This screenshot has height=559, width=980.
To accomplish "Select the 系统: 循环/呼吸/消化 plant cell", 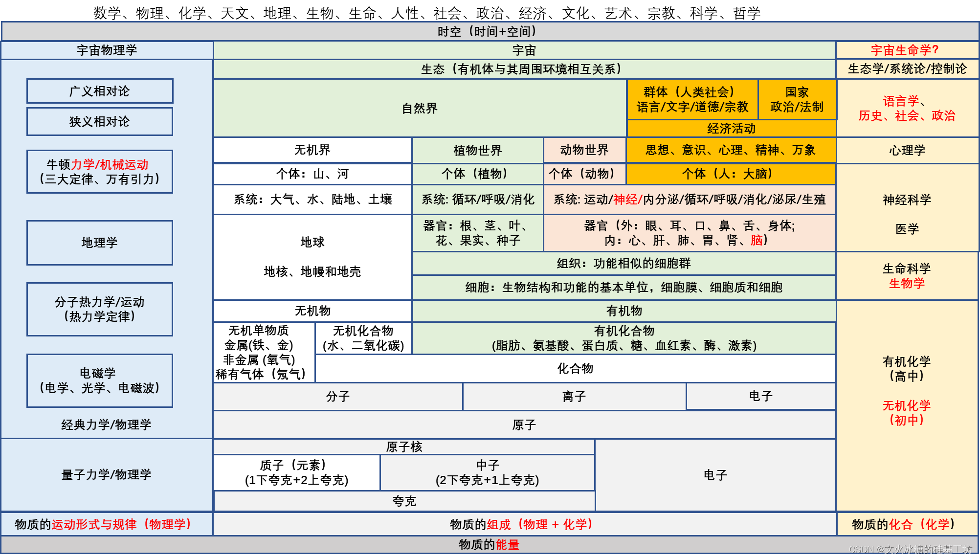I will [x=478, y=200].
